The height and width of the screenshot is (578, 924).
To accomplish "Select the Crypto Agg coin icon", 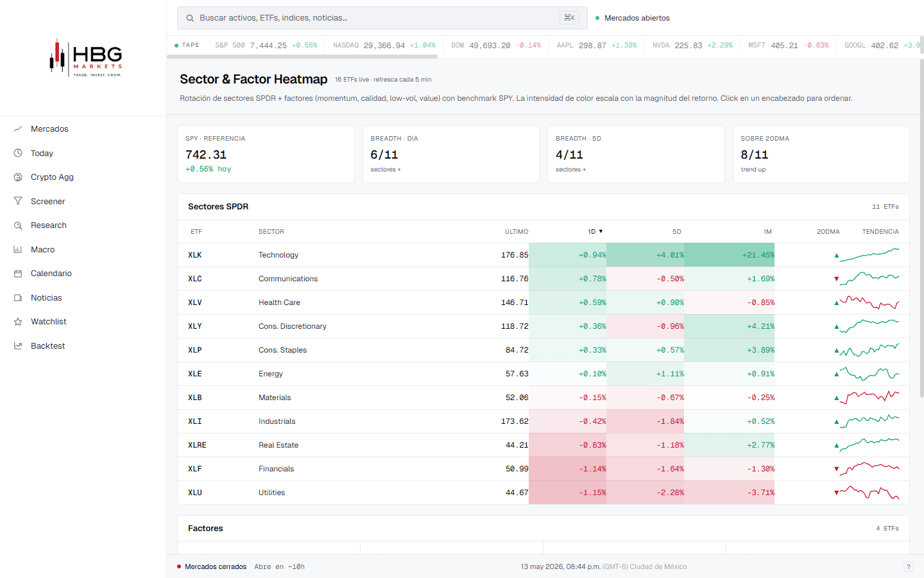I will pyautogui.click(x=18, y=177).
